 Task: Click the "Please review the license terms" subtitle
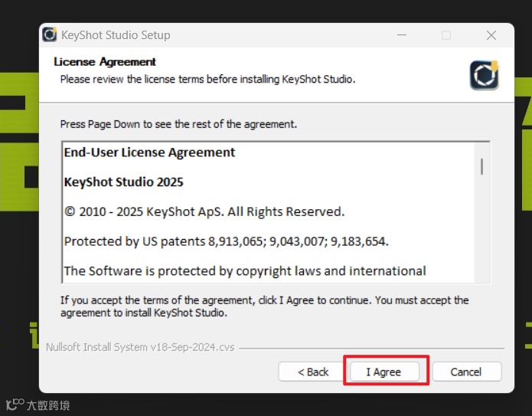207,79
